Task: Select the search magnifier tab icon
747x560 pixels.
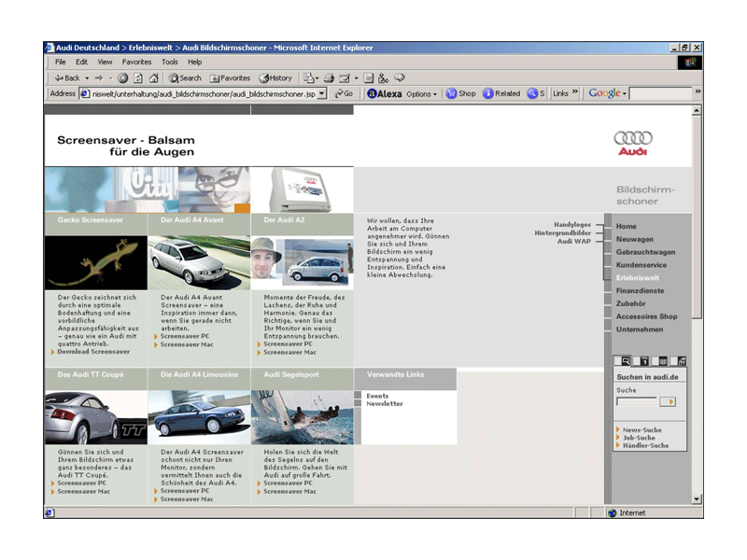Action: (x=626, y=361)
